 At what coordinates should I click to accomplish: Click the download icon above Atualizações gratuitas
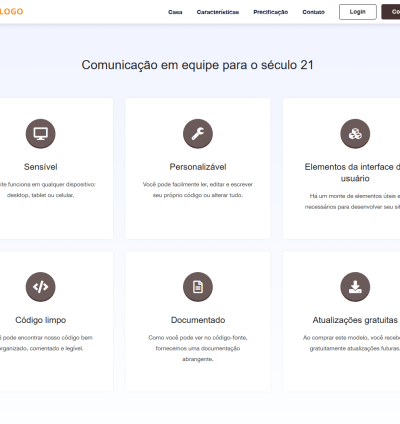[x=355, y=287]
